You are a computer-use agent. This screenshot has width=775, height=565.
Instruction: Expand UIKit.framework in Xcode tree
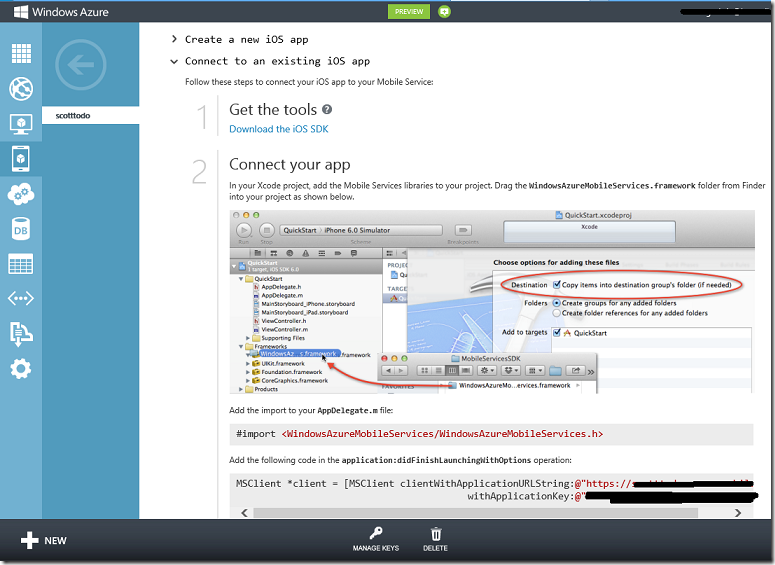click(x=248, y=364)
